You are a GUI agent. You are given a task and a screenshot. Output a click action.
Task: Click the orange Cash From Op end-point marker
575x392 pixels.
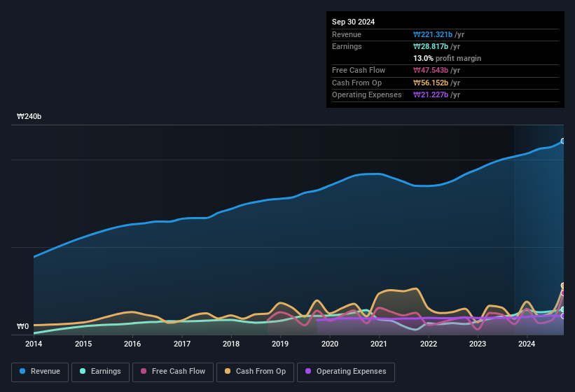(x=563, y=286)
